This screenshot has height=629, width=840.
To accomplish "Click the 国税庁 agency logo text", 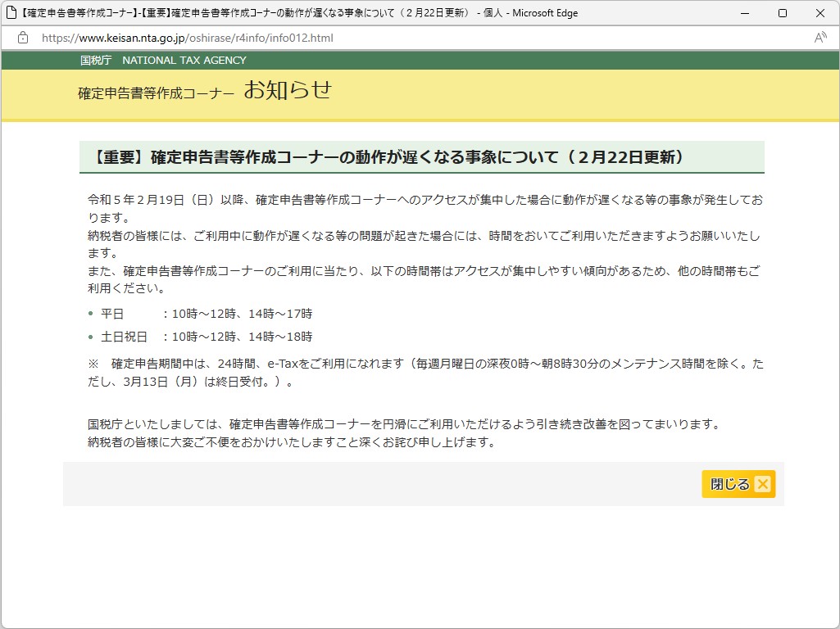I will pyautogui.click(x=96, y=60).
